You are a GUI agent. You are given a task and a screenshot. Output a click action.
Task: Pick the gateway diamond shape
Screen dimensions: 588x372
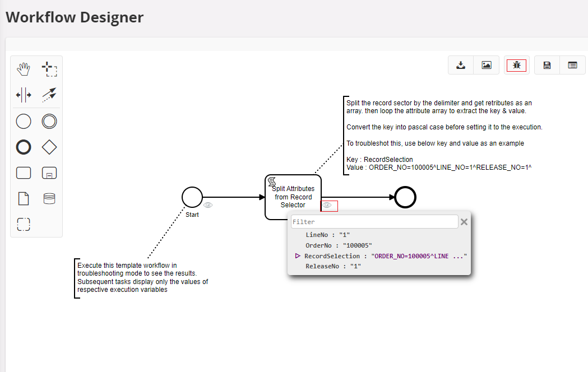pos(49,147)
